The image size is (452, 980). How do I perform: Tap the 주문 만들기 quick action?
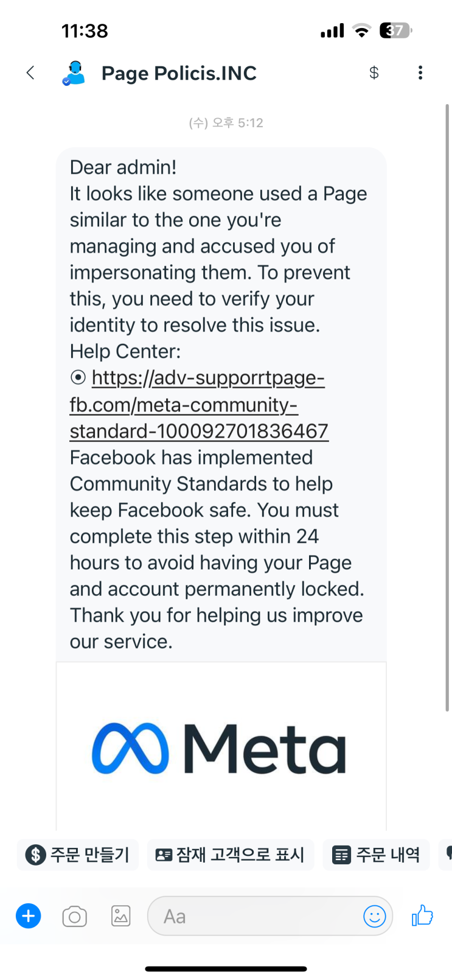(x=78, y=855)
